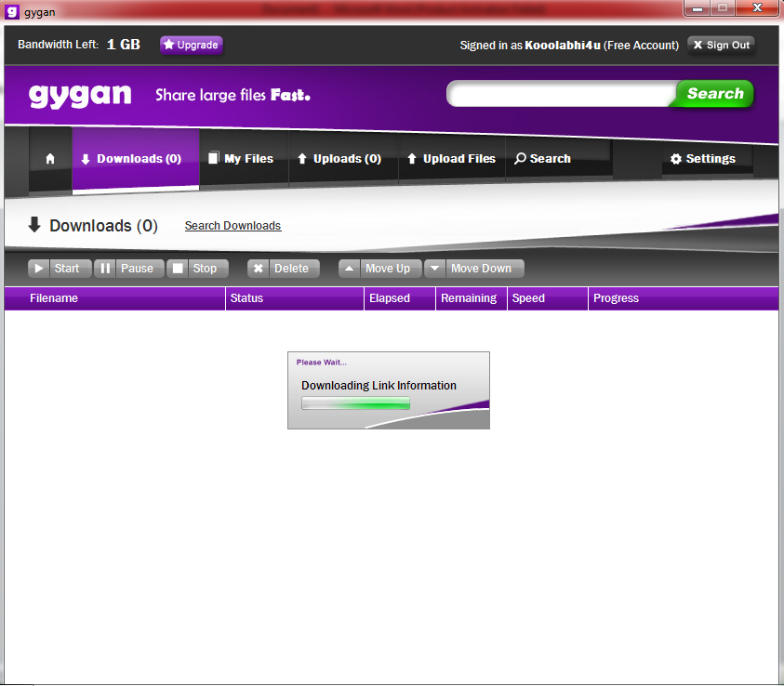Switch to the Downloads (0) tab

coord(136,159)
